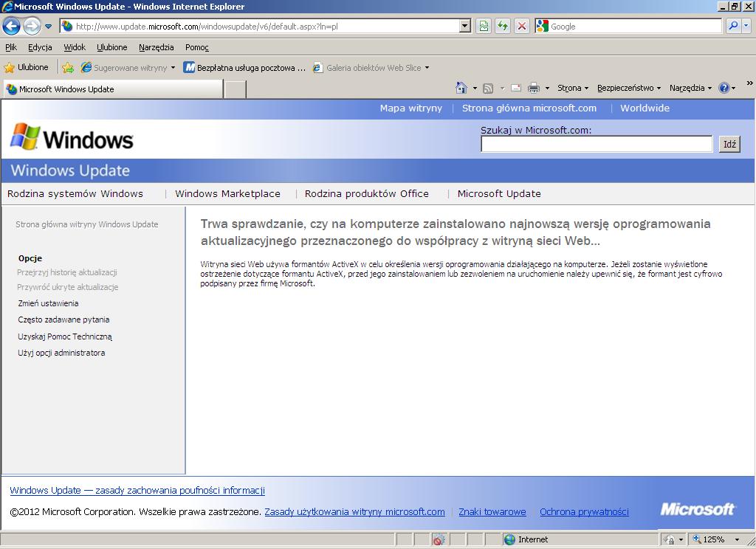
Task: Open the Plik menu
Action: point(11,47)
